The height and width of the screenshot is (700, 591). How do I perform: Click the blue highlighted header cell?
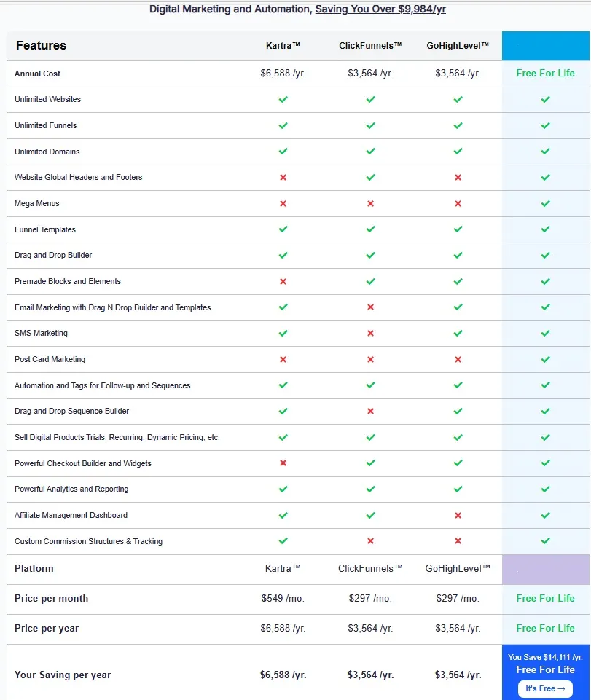[545, 46]
